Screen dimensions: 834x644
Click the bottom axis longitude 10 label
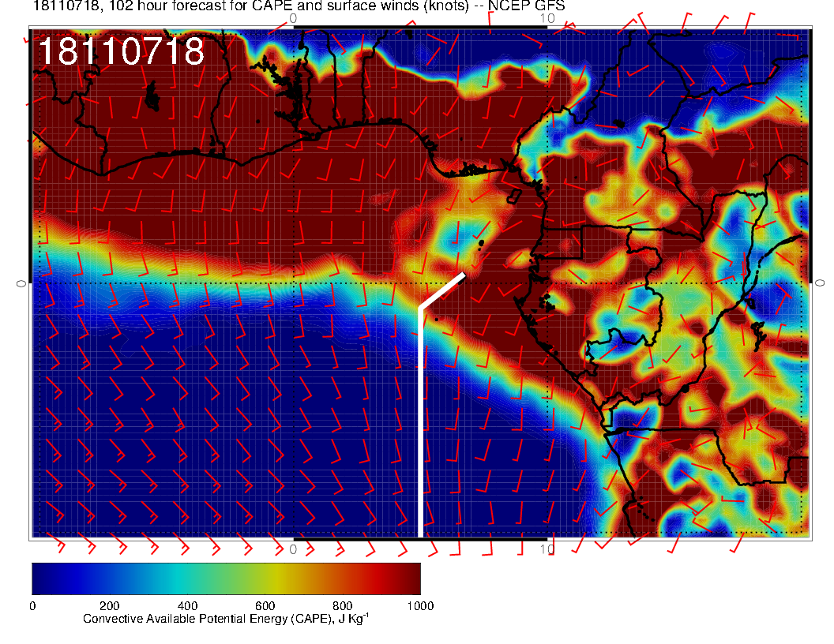click(547, 549)
